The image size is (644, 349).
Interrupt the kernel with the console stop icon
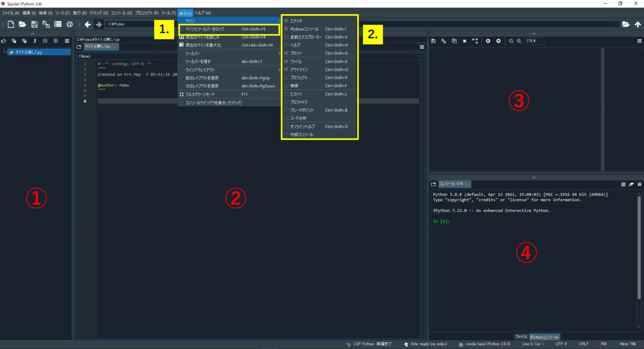pos(624,184)
